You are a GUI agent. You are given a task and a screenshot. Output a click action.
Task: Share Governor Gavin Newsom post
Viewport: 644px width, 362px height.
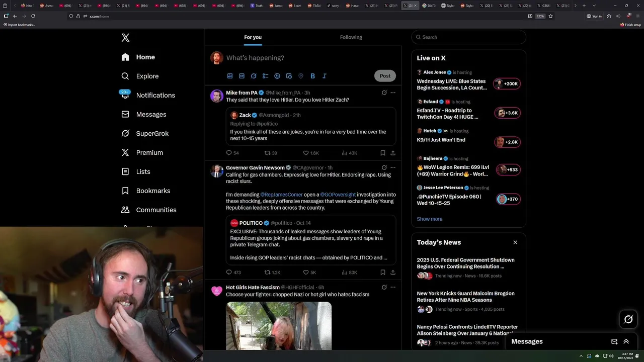coord(393,273)
